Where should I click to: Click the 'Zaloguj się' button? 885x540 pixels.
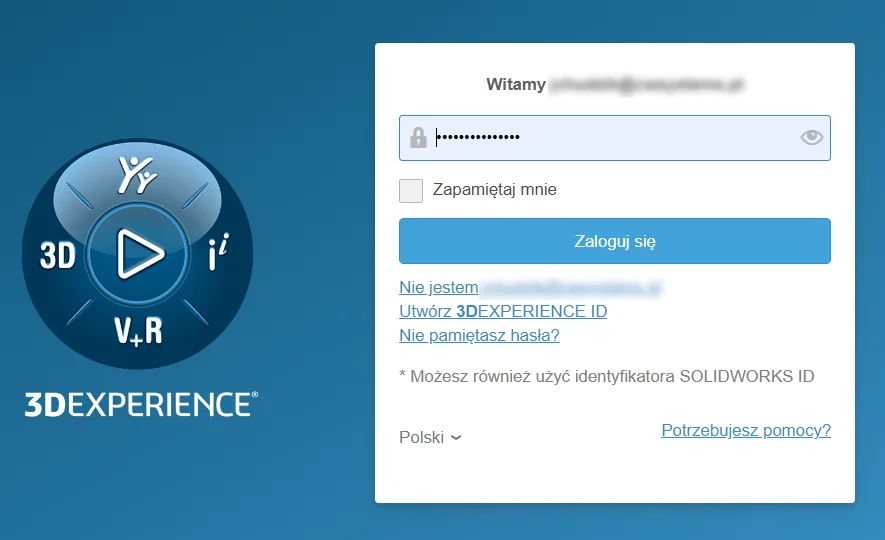point(615,241)
